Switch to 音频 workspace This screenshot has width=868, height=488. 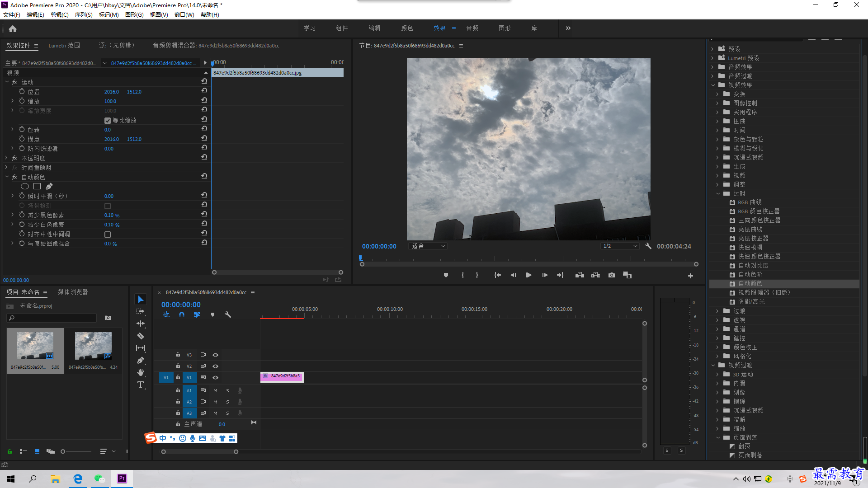tap(472, 28)
